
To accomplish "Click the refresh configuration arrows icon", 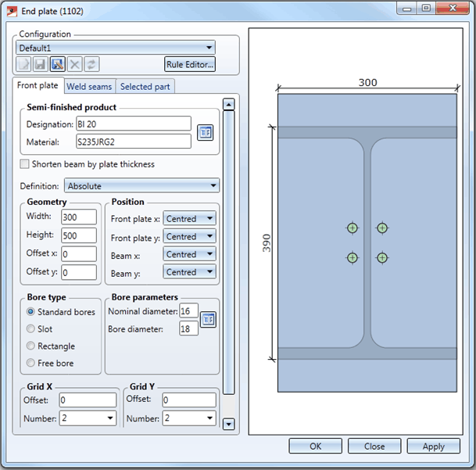I will point(91,64).
